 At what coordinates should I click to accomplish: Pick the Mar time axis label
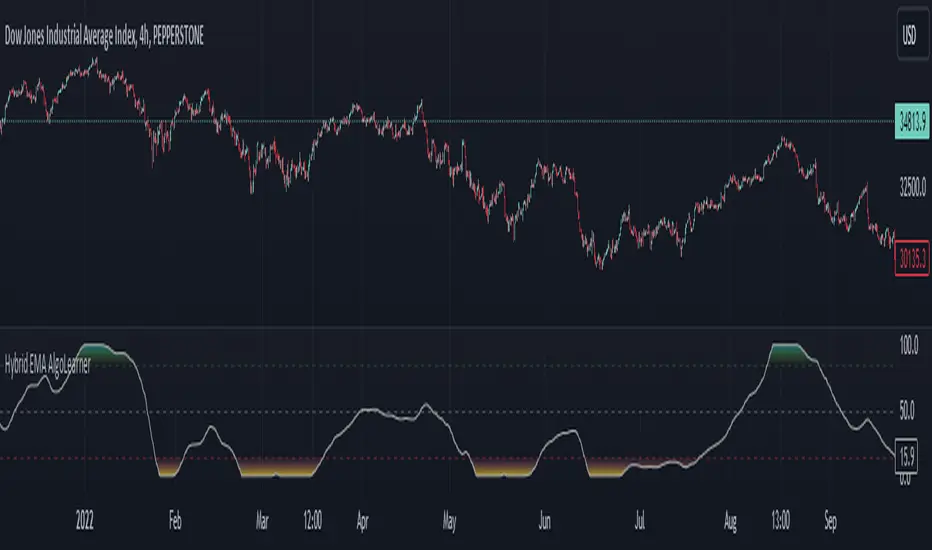(262, 521)
